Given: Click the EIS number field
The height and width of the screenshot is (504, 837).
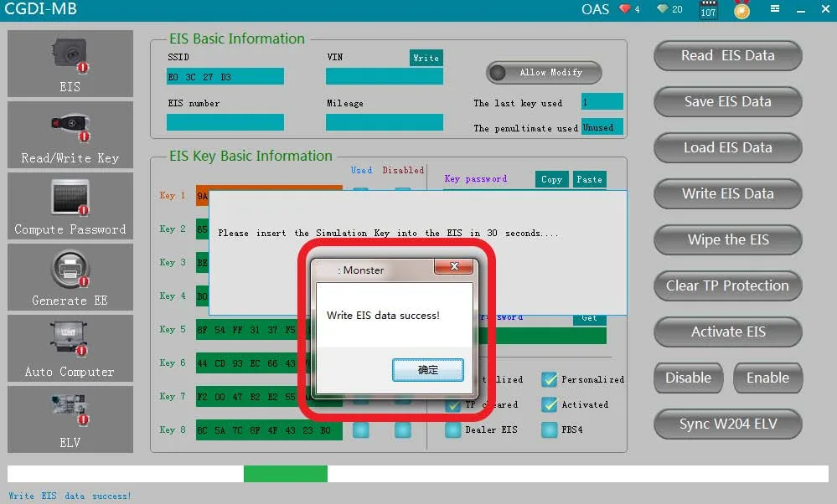Looking at the screenshot, I should coord(225,122).
